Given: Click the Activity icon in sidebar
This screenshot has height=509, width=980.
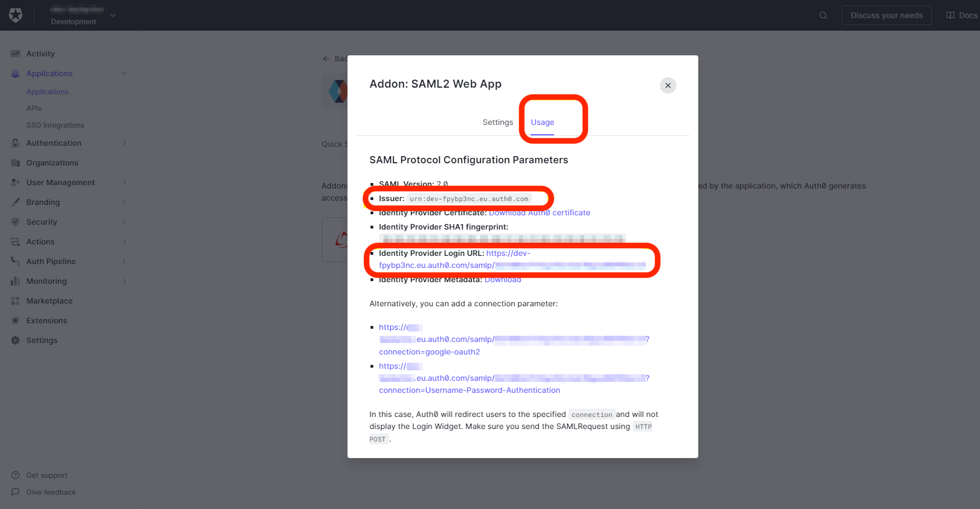Looking at the screenshot, I should 15,54.
